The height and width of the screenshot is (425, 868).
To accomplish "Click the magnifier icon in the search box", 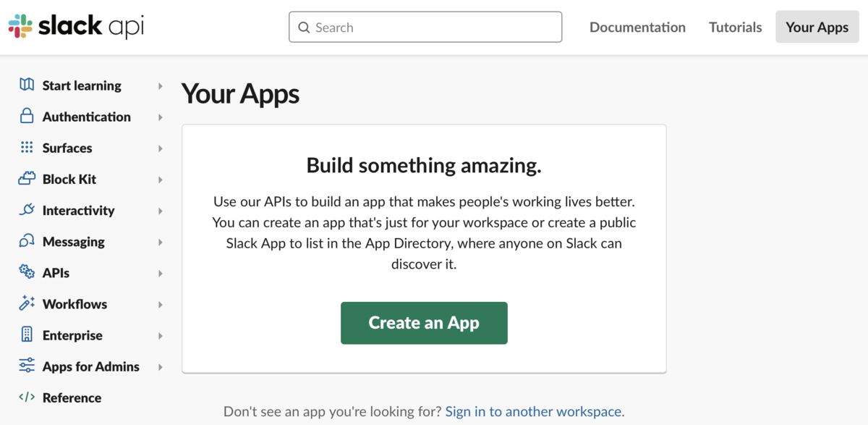I will 304,28.
